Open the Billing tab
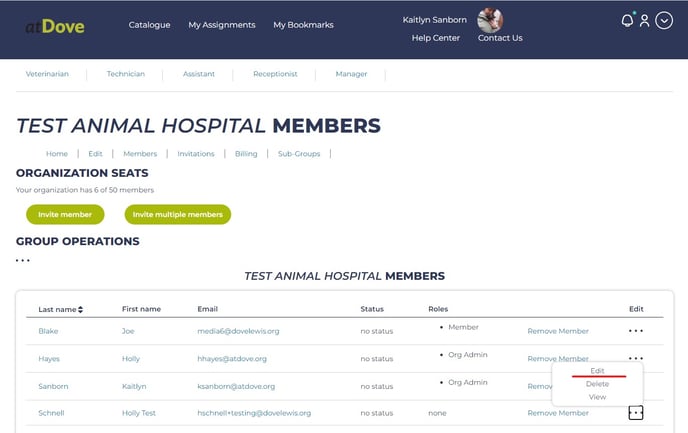The width and height of the screenshot is (688, 433). click(x=246, y=154)
